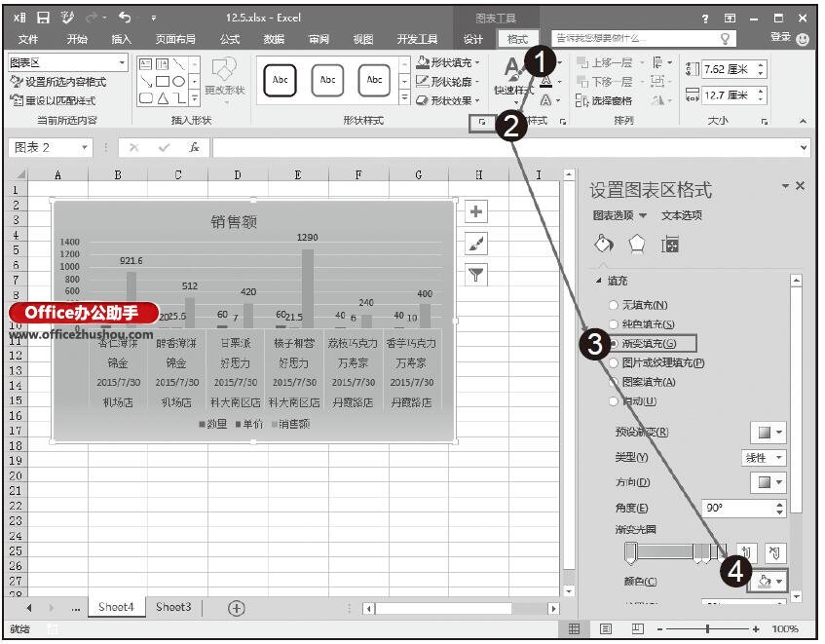Click Reset to Match Style

[x=54, y=100]
